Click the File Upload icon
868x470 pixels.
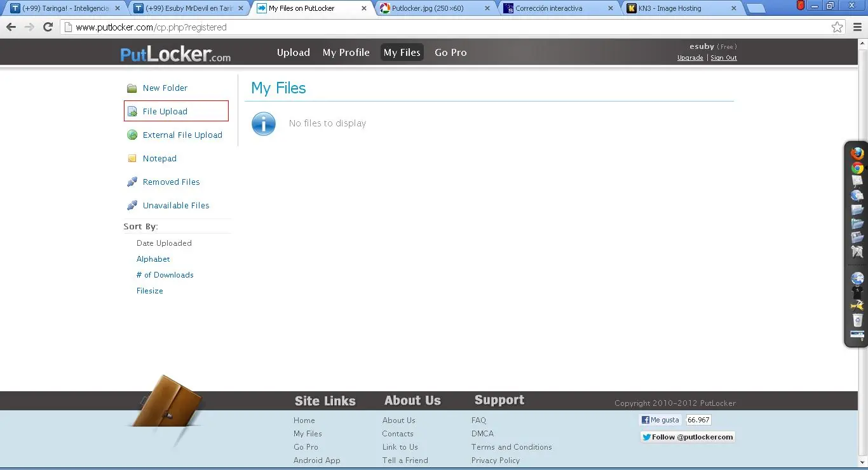[132, 112]
